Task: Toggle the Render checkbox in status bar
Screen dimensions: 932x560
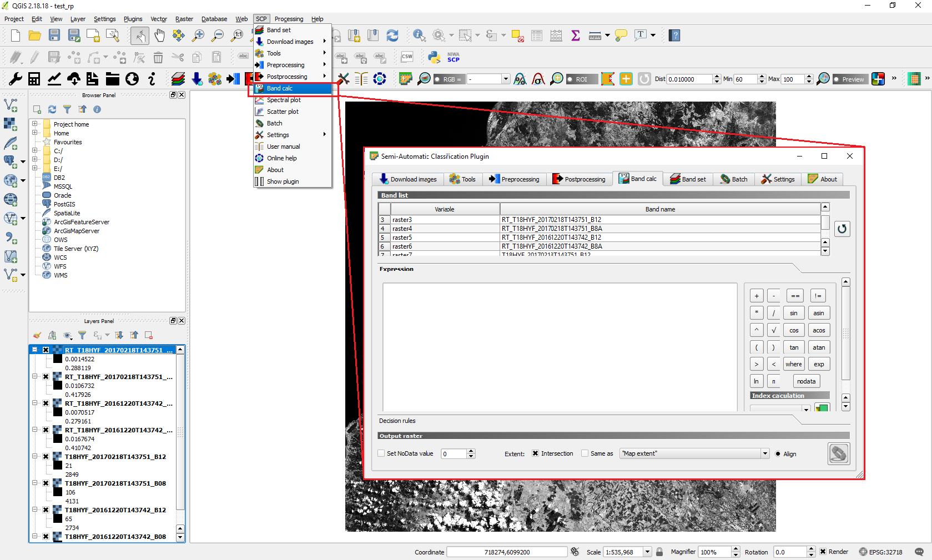Action: [x=823, y=552]
